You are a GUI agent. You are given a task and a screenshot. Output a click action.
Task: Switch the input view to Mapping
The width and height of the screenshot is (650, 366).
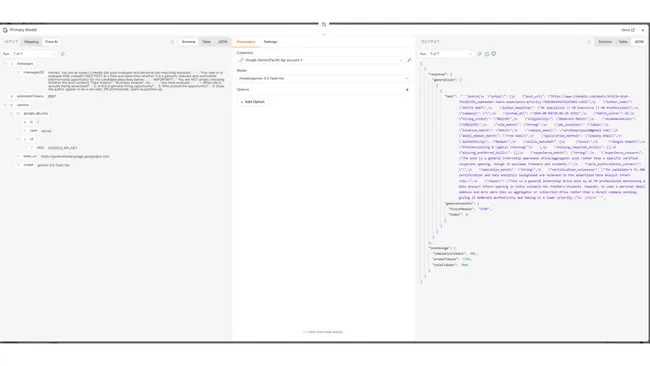point(31,42)
